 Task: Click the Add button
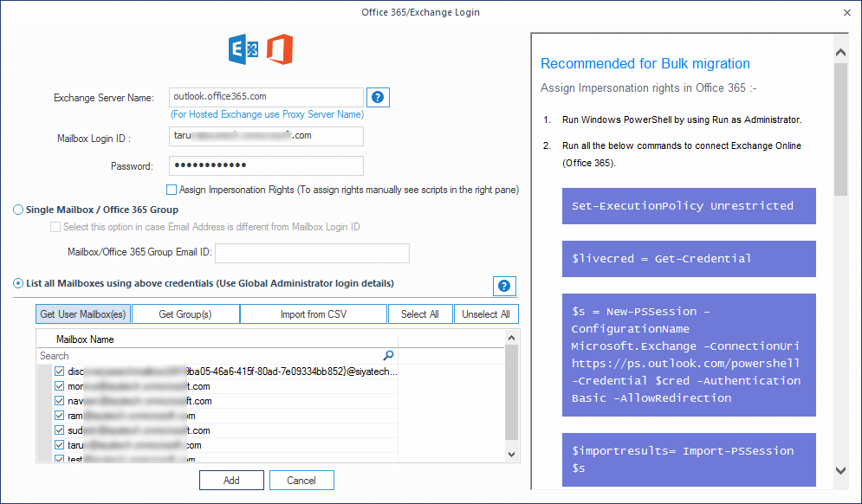click(x=231, y=480)
